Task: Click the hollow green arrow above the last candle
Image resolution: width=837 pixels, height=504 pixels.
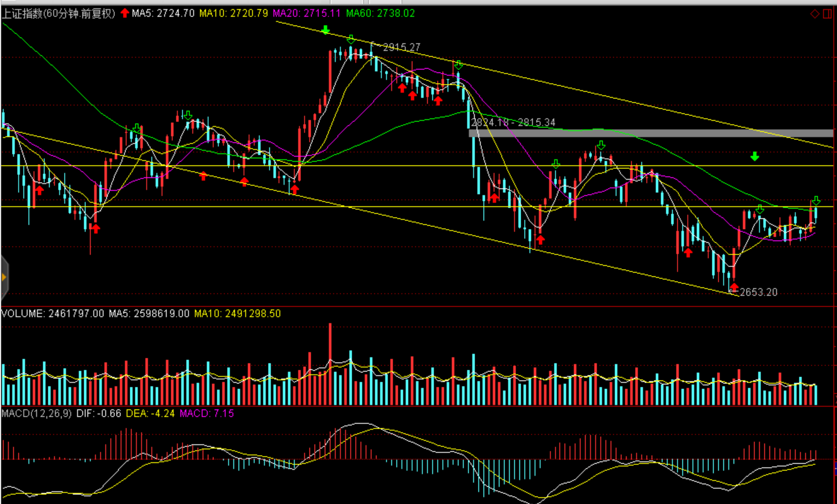Action: click(816, 201)
